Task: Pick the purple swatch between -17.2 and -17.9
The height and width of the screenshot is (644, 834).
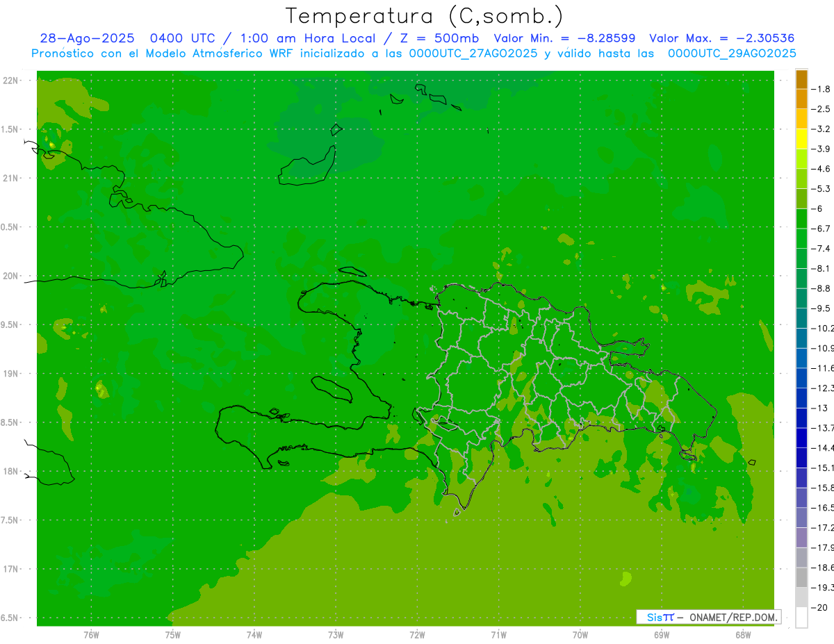Action: tap(801, 538)
